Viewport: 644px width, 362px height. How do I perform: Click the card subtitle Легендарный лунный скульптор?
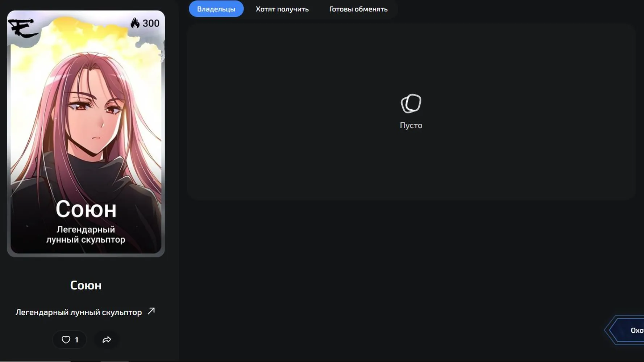(86, 235)
